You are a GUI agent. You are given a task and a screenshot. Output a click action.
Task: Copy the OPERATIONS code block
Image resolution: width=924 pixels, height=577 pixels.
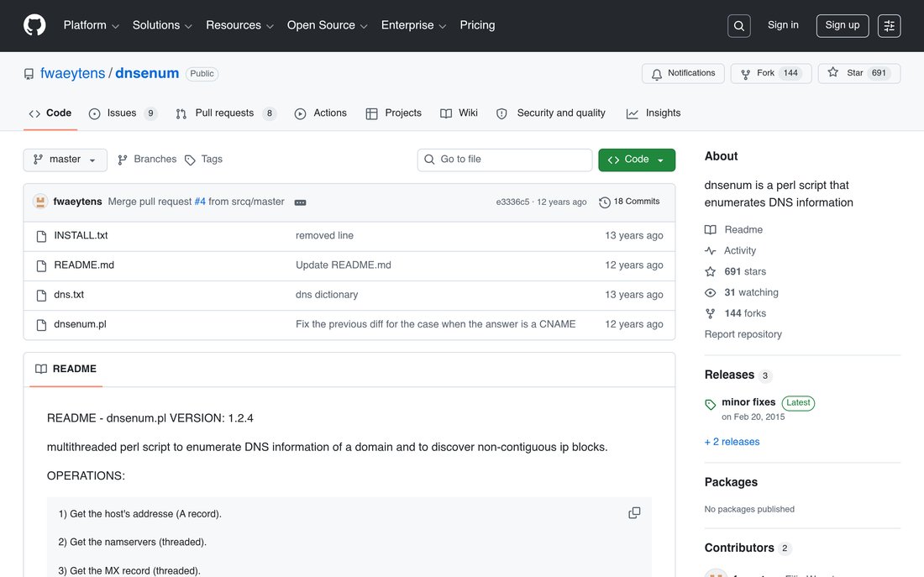point(634,513)
